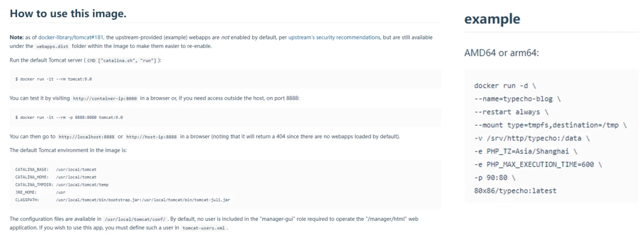Click the "How to use this image." heading

[68, 14]
